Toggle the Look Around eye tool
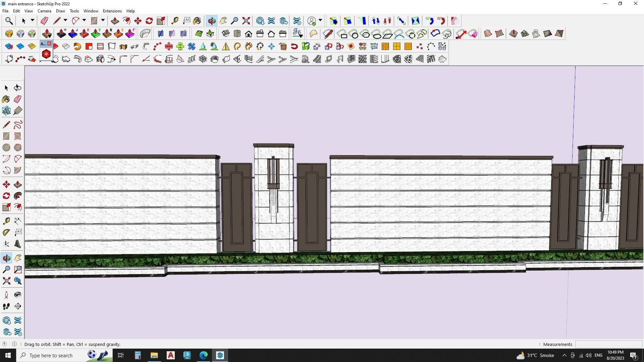The width and height of the screenshot is (644, 362). [18, 295]
